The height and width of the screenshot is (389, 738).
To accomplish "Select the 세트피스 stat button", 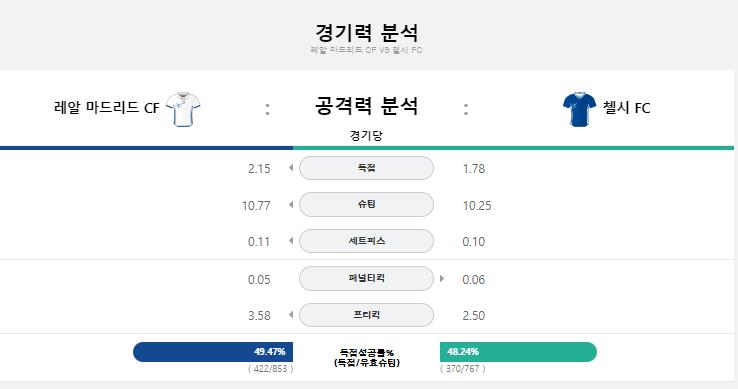I will click(366, 241).
